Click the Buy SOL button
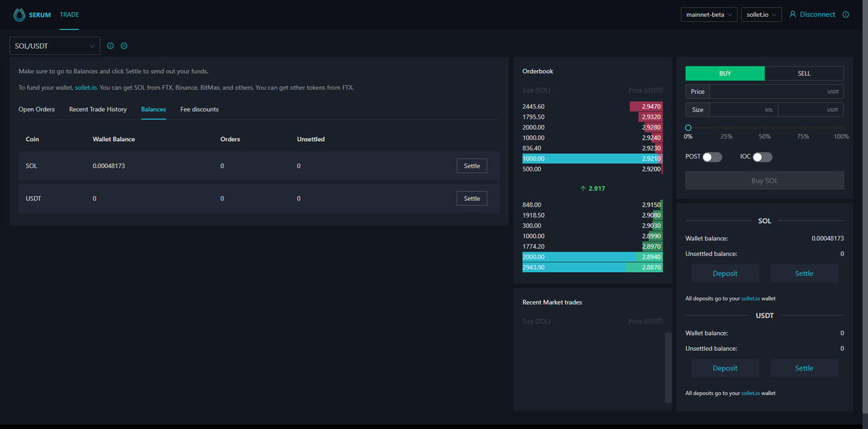868x429 pixels. pyautogui.click(x=765, y=180)
